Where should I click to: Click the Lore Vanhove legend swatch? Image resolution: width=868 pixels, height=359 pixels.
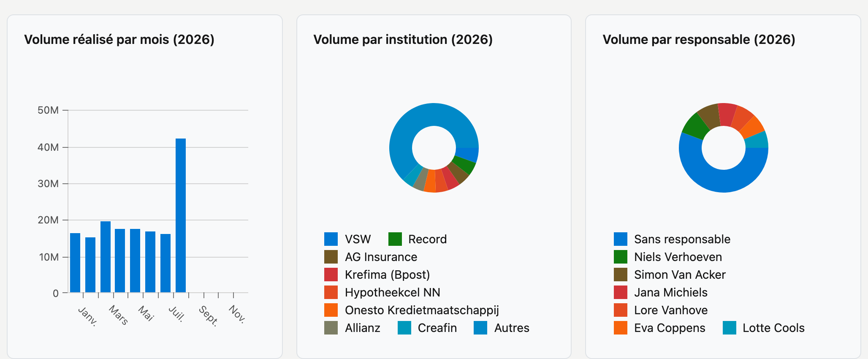pyautogui.click(x=621, y=310)
